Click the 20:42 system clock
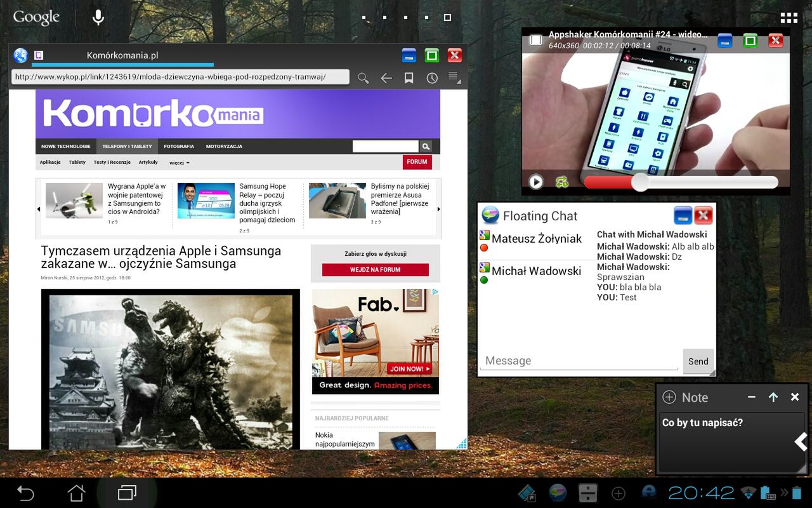Viewport: 812px width, 508px height. point(701,493)
